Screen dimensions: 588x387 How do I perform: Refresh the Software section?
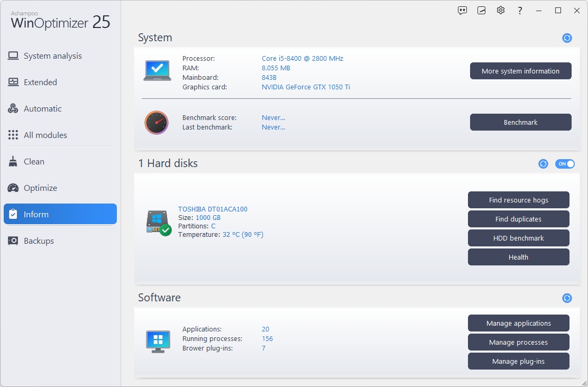(x=567, y=298)
